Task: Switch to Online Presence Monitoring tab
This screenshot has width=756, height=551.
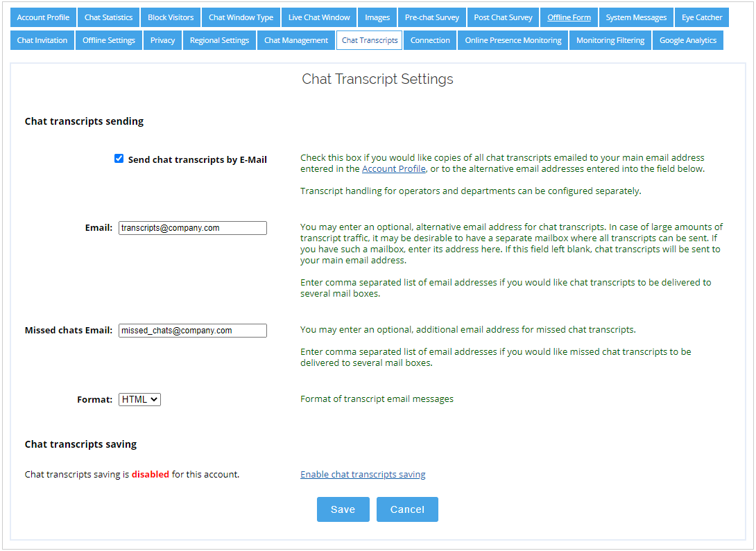Action: click(513, 40)
